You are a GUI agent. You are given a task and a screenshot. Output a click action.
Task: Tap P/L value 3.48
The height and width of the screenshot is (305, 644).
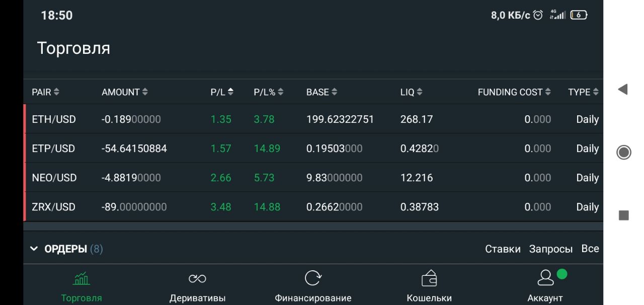point(221,207)
